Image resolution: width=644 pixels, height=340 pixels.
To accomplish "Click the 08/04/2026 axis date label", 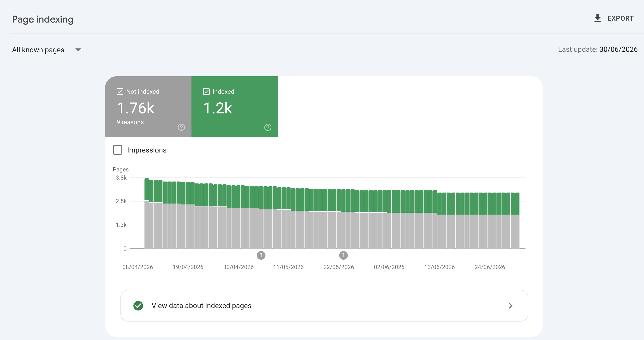I will tap(137, 267).
